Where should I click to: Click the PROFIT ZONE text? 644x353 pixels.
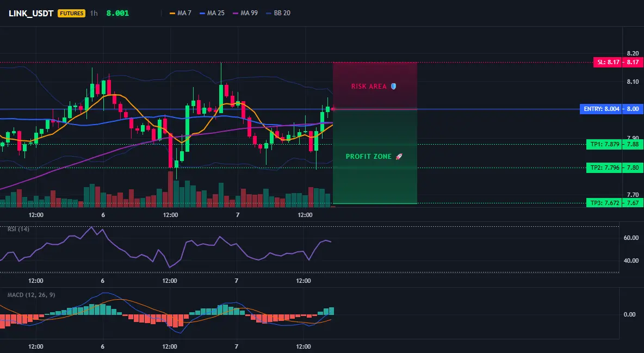coord(368,157)
